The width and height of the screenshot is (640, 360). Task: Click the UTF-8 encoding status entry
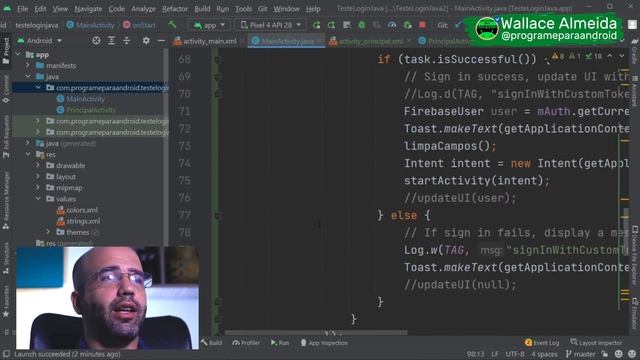click(x=515, y=354)
